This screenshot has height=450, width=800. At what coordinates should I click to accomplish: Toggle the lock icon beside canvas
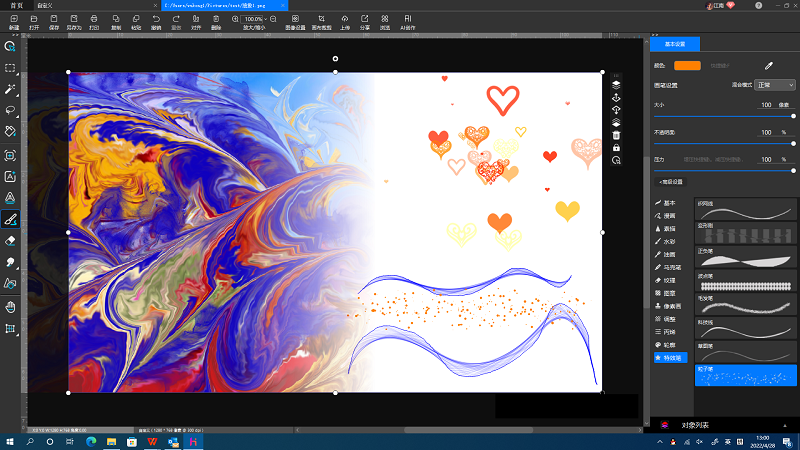[616, 148]
